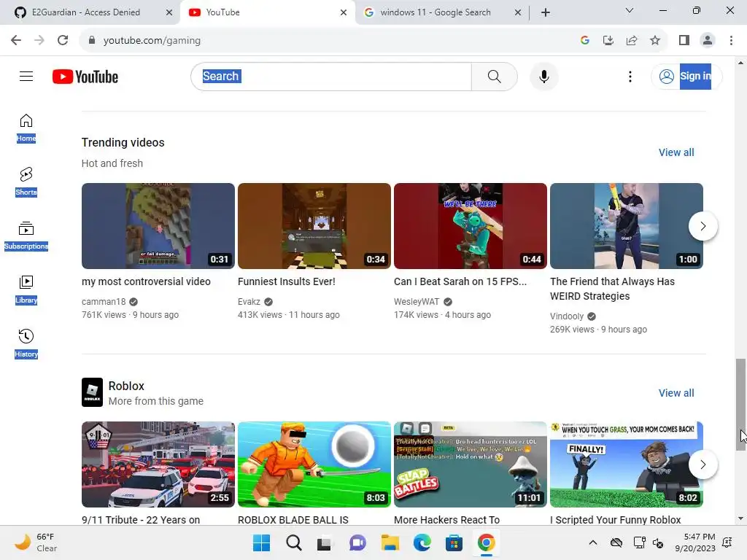The height and width of the screenshot is (560, 747).
Task: Open the ROBLOX BLADE BALL video thumbnail
Action: [x=314, y=464]
